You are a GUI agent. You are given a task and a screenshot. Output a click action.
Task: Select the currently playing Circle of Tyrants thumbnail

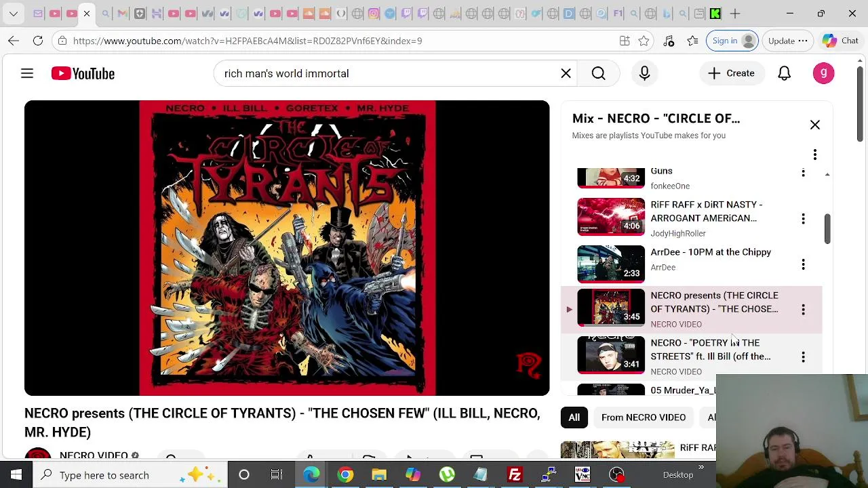click(x=610, y=307)
